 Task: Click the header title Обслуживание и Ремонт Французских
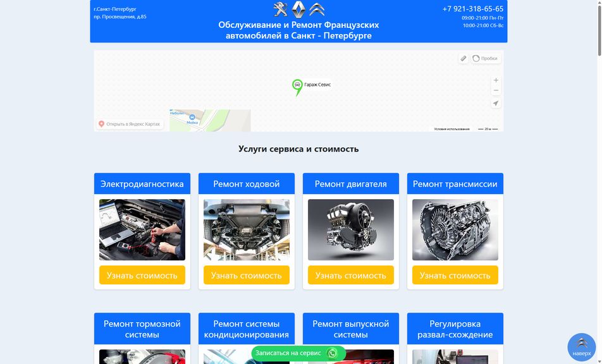tap(298, 25)
